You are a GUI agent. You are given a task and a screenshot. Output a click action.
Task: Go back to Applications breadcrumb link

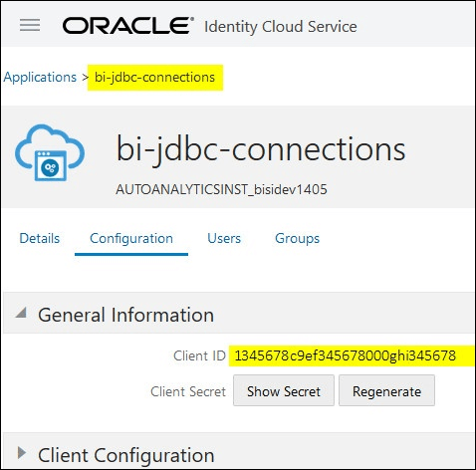[40, 78]
